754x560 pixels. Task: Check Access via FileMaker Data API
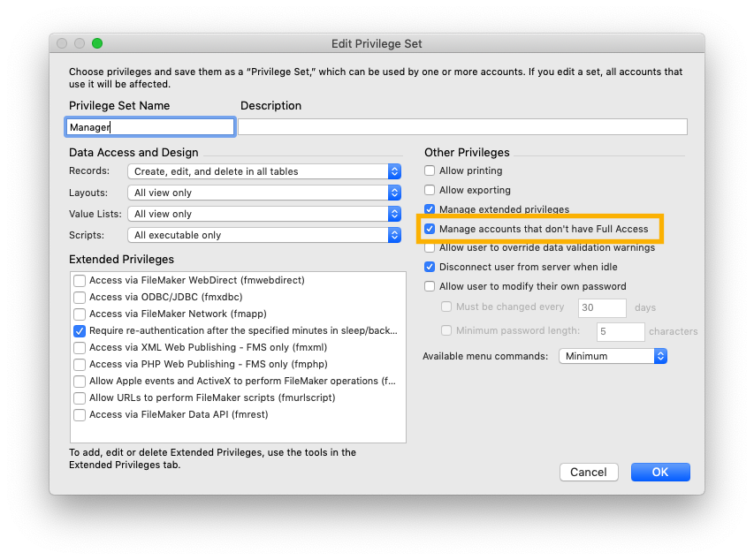coord(80,414)
